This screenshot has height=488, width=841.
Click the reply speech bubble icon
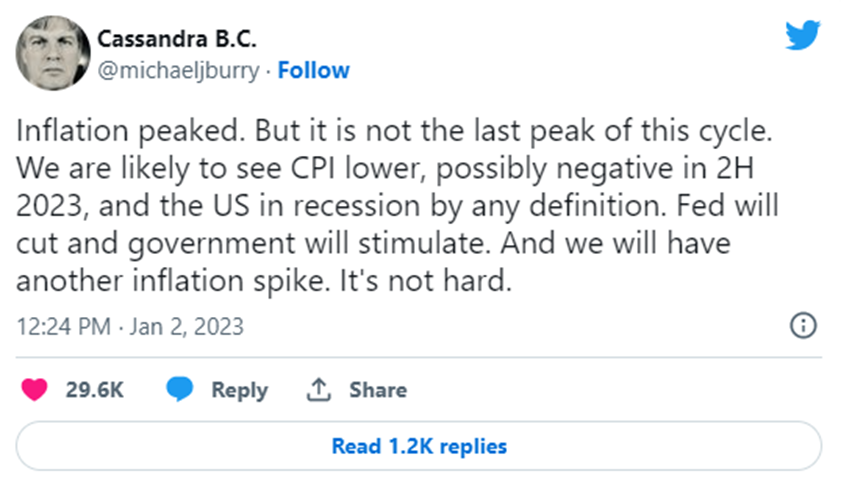[x=180, y=390]
